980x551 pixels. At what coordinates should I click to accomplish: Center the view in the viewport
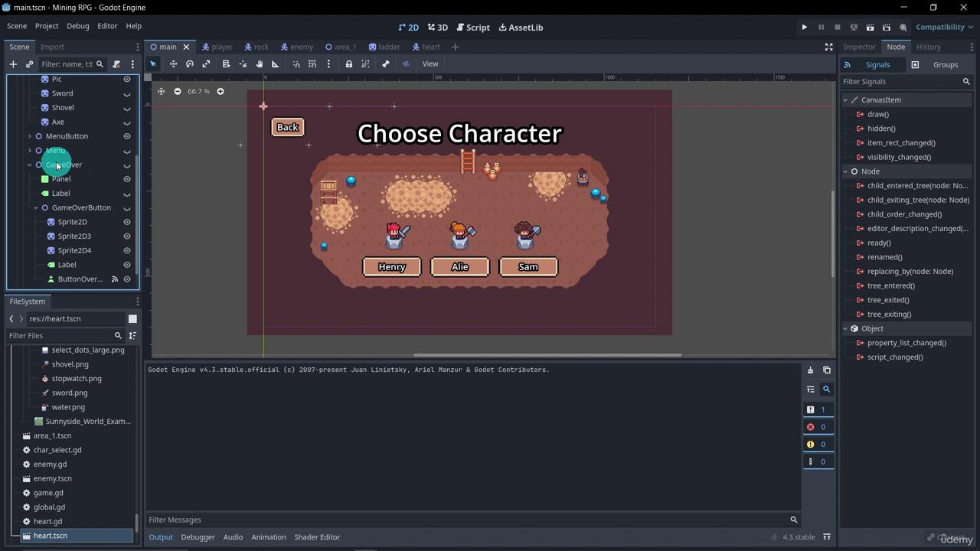161,92
